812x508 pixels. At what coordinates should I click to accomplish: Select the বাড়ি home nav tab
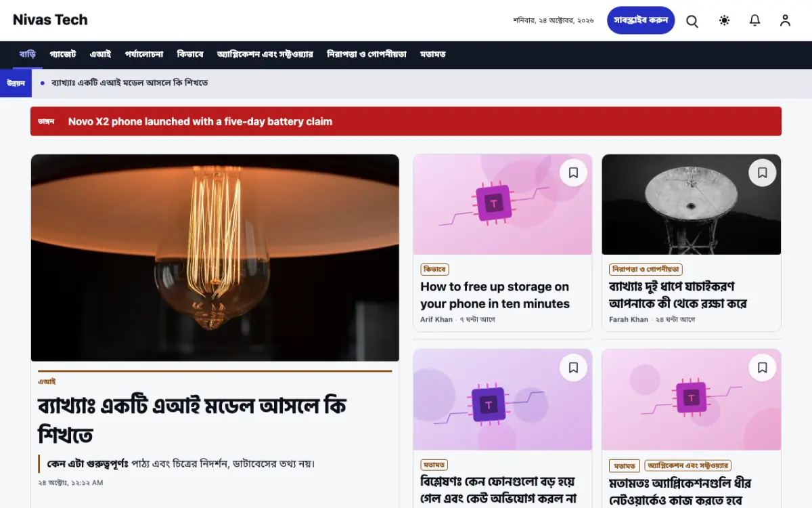(x=28, y=54)
